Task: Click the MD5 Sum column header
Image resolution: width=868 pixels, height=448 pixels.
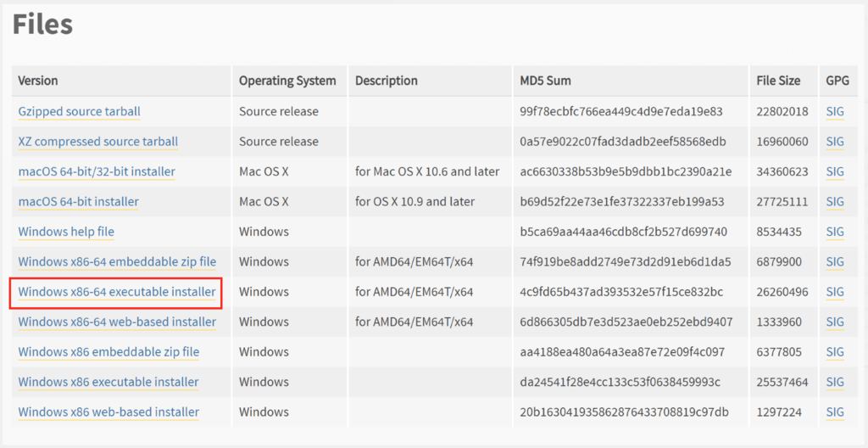Action: pos(545,81)
